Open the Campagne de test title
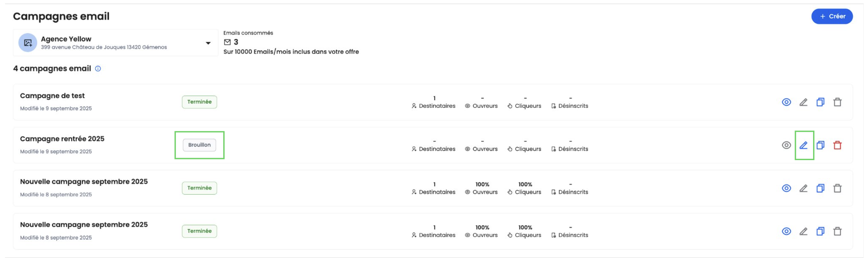 pyautogui.click(x=52, y=96)
